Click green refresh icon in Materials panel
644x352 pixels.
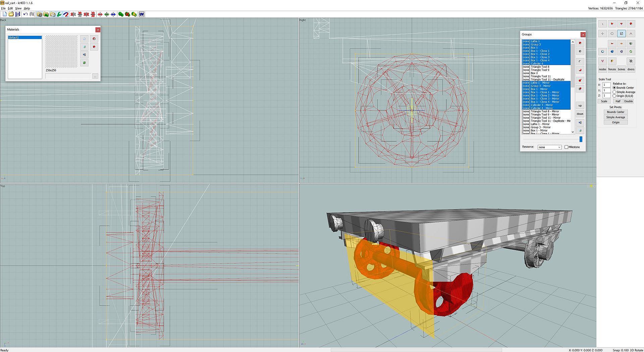click(84, 63)
